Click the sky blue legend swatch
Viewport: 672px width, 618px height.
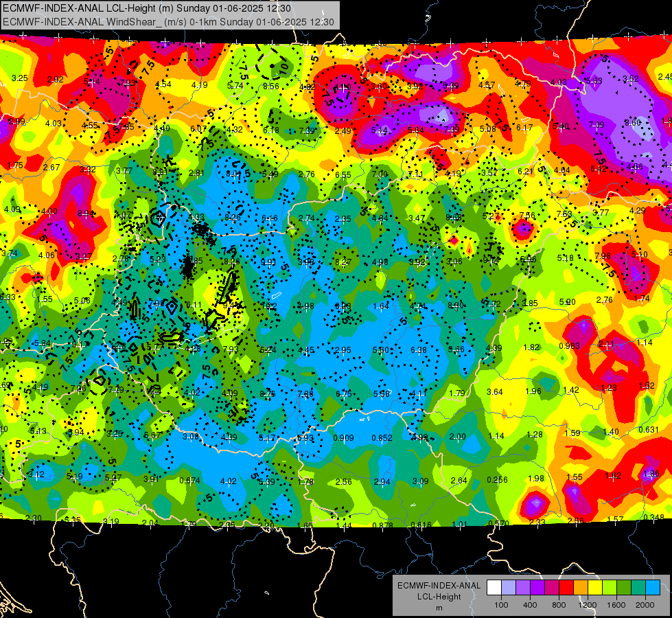[x=653, y=587]
